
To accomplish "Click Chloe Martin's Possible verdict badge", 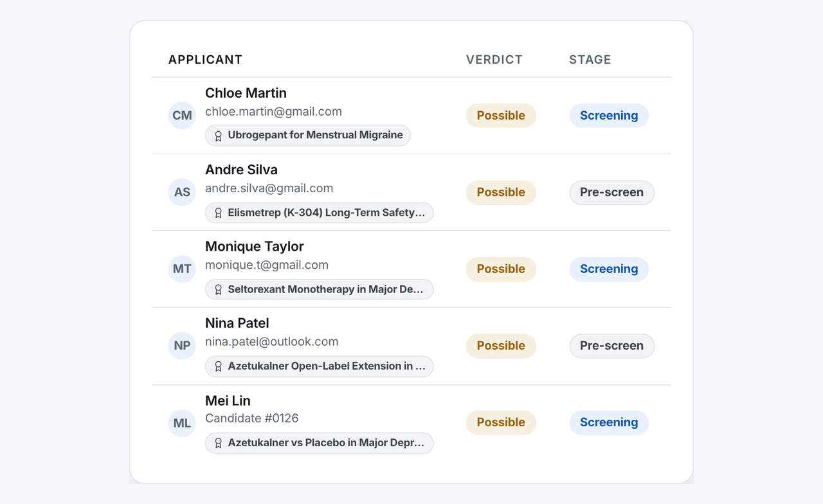I will click(501, 116).
